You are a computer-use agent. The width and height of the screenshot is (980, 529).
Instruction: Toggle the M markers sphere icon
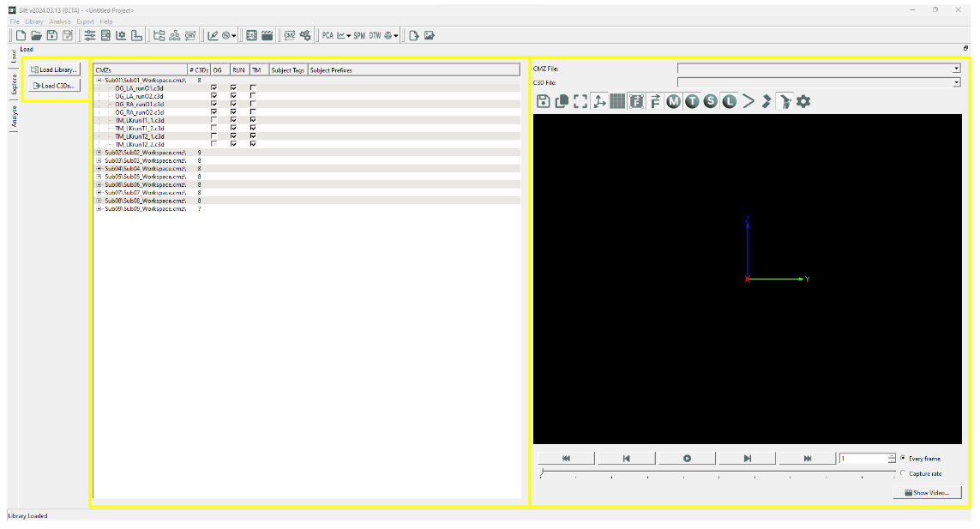673,101
